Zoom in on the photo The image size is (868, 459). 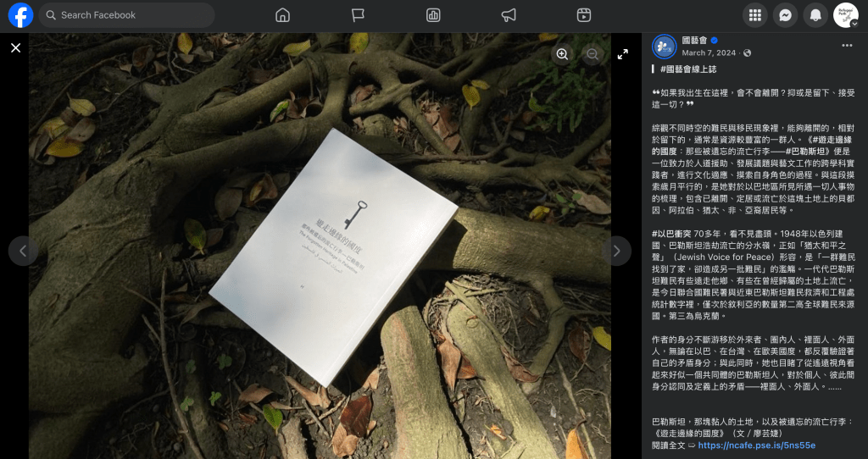coord(562,54)
